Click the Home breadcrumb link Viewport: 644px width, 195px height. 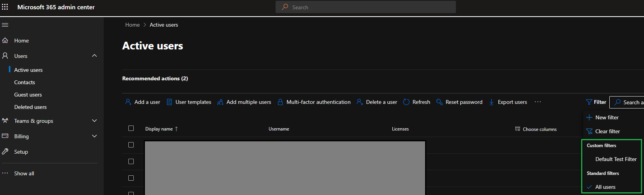133,25
